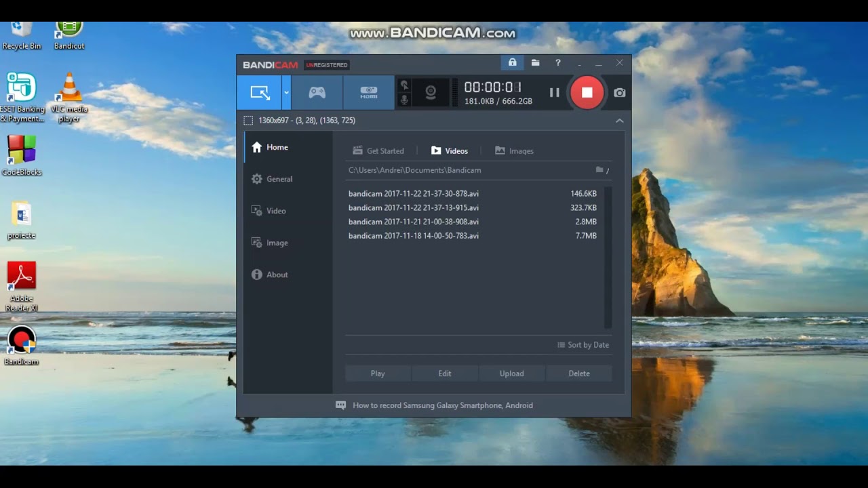Select bandicam 2017-11-18 14-00-50-783.avi
This screenshot has height=488, width=868.
click(473, 236)
